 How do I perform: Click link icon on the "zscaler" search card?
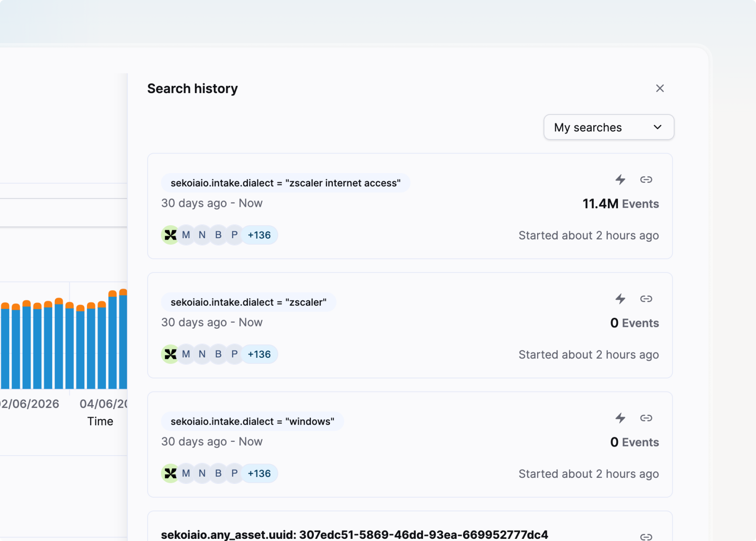pos(646,299)
